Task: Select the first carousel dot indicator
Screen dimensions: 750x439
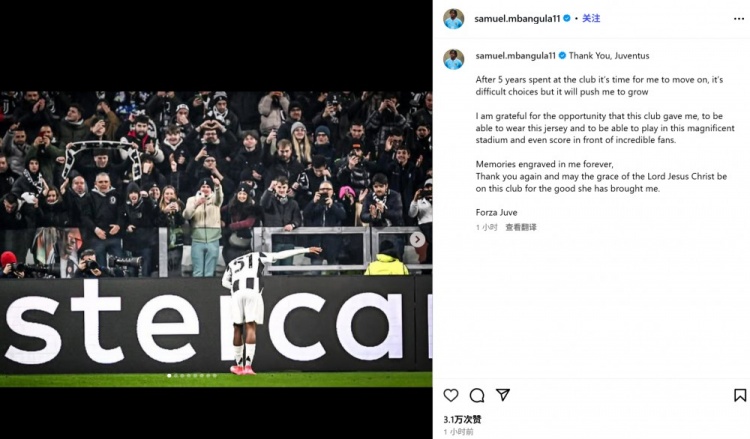Action: click(168, 375)
